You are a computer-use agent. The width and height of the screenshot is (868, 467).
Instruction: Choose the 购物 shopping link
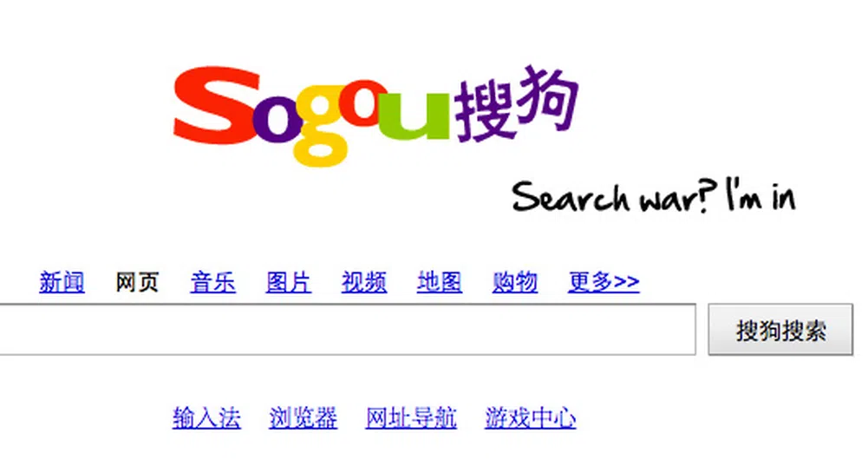(515, 282)
